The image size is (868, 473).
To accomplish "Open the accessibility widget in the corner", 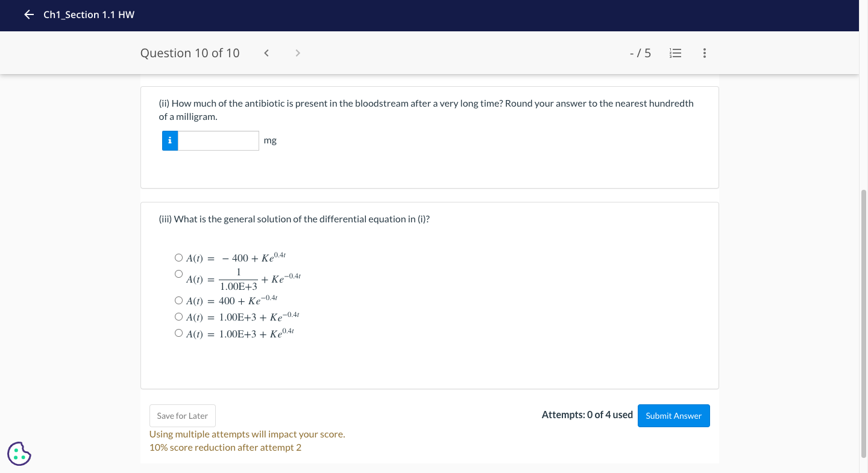I will (x=19, y=453).
